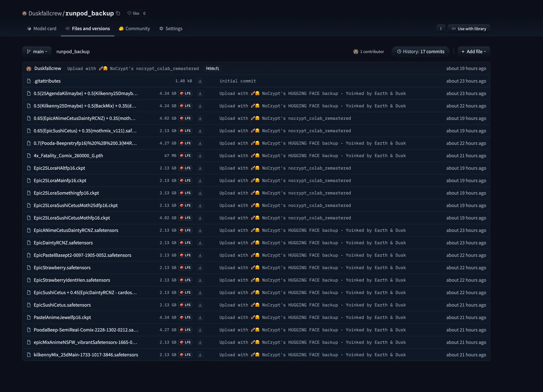The image size is (543, 392).
Task: Download Epic25LoraSushiCetusMothfp16.ckpt
Action: pyautogui.click(x=200, y=218)
